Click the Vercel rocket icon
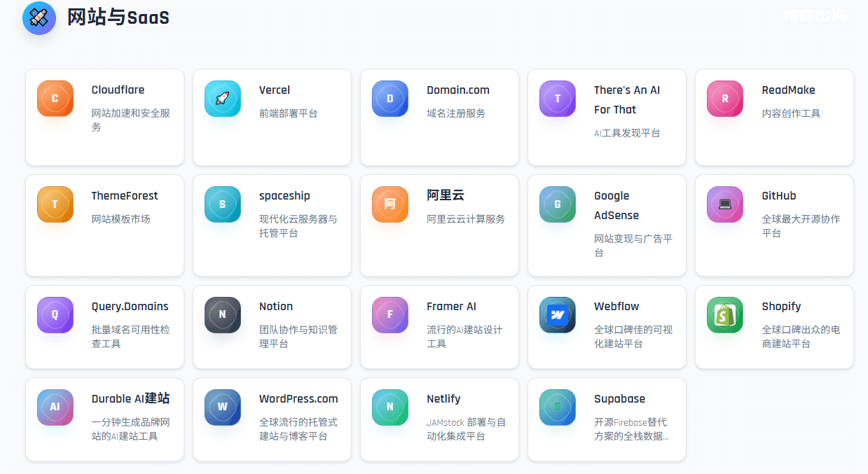This screenshot has width=868, height=474. [x=222, y=99]
